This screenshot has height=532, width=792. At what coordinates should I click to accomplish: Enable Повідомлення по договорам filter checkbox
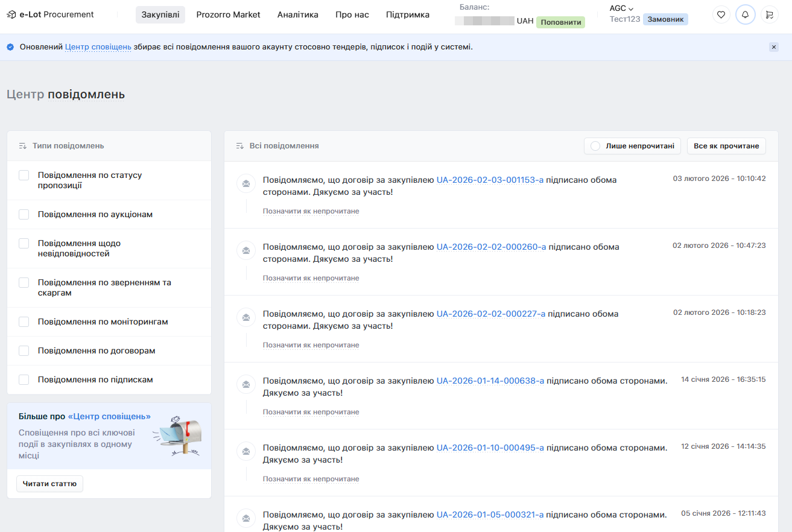tap(24, 351)
